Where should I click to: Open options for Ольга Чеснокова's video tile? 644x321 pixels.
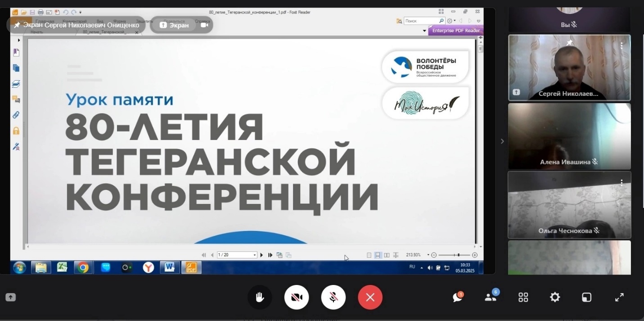click(621, 183)
